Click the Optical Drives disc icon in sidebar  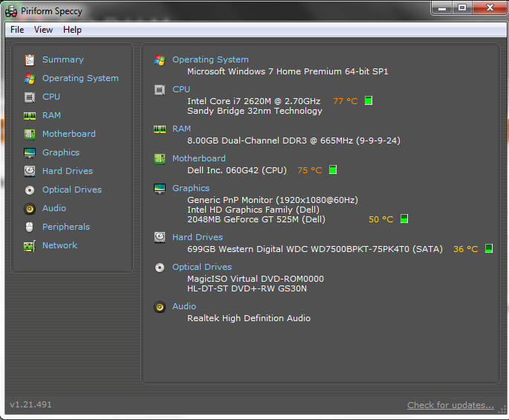point(30,190)
